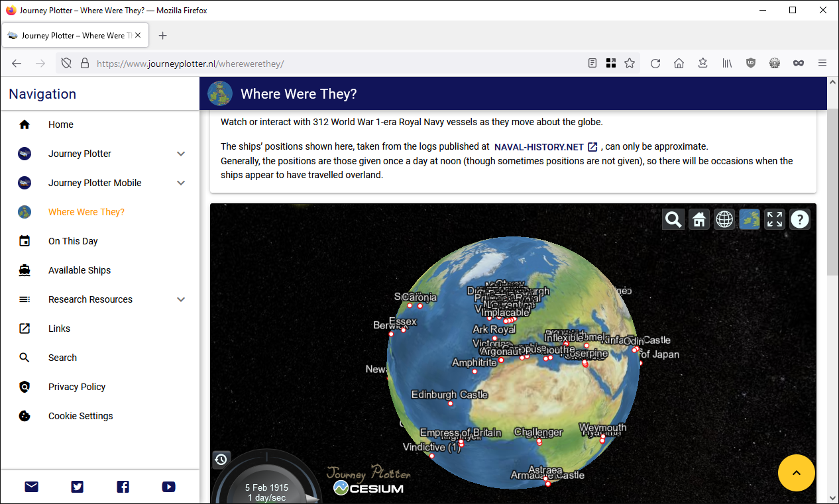This screenshot has width=839, height=504.
Task: Click the clock reset icon above the dial
Action: pyautogui.click(x=221, y=460)
